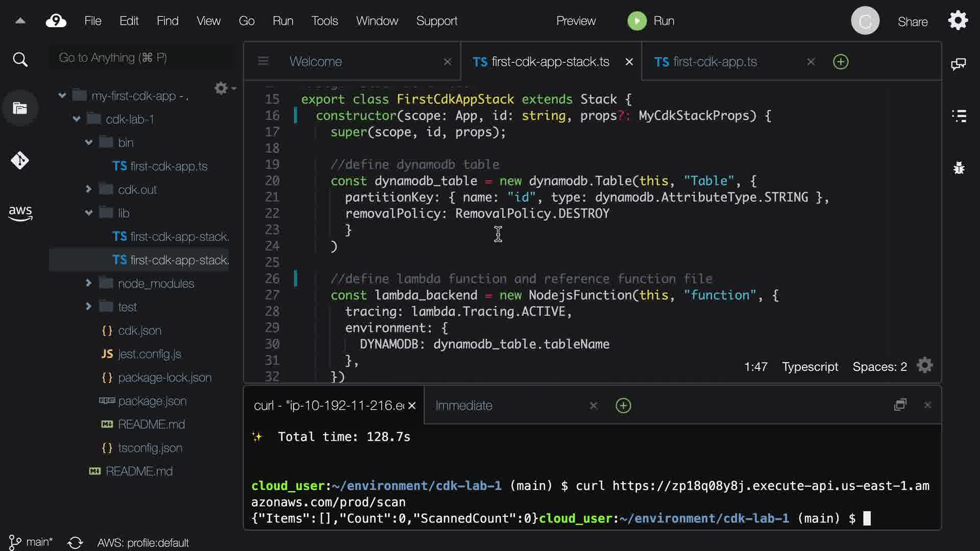Open editor settings gear in status bar
This screenshot has height=551, width=980.
tap(924, 366)
